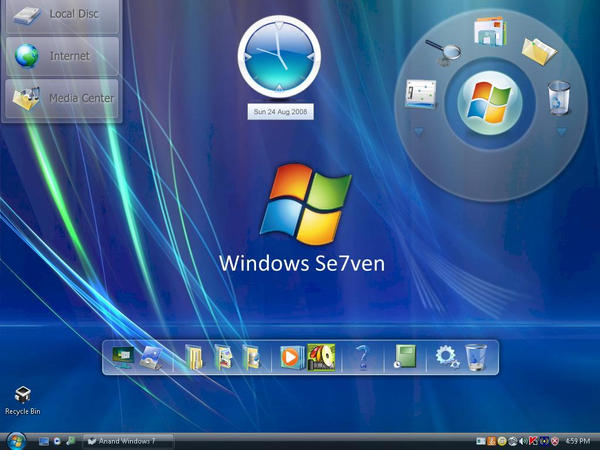Viewport: 600px width, 450px height.
Task: Open the Help question mark icon in the dock
Action: coord(362,357)
